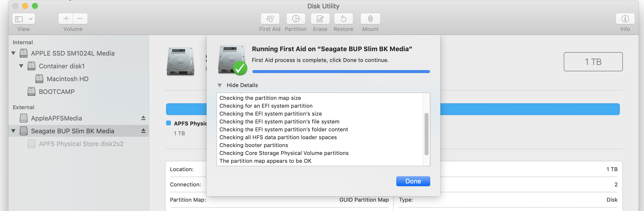The image size is (644, 211).
Task: Open the View sidebar dropdown
Action: tap(24, 19)
